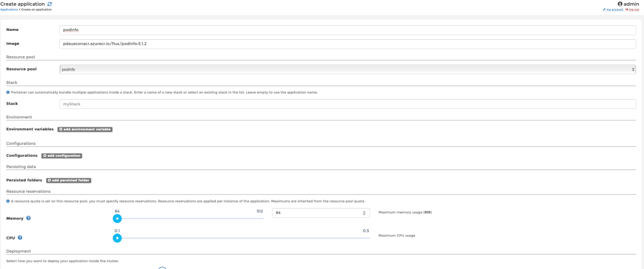Click add environment variable button
The height and width of the screenshot is (269, 644).
[x=85, y=129]
